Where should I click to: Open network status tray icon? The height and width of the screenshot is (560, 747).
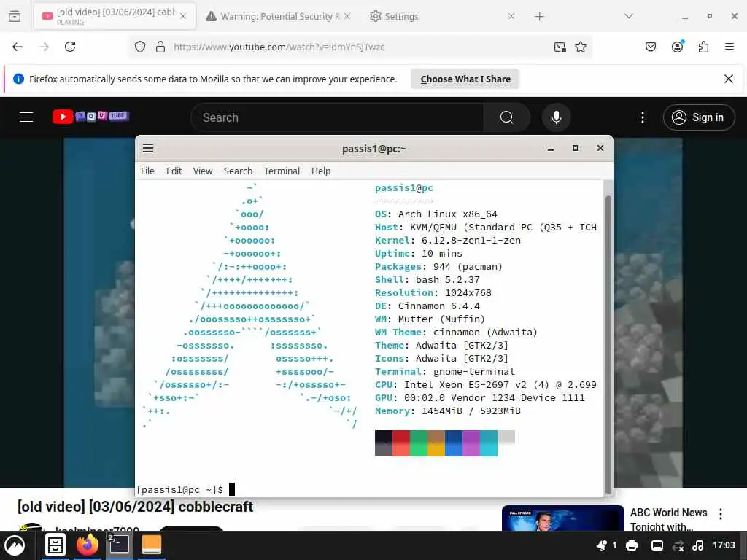tap(678, 545)
